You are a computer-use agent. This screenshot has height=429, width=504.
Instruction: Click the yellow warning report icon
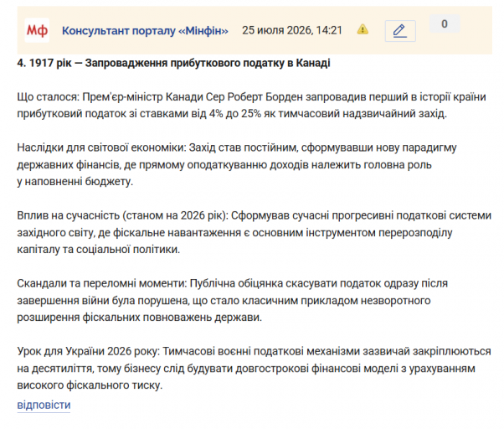tap(363, 29)
